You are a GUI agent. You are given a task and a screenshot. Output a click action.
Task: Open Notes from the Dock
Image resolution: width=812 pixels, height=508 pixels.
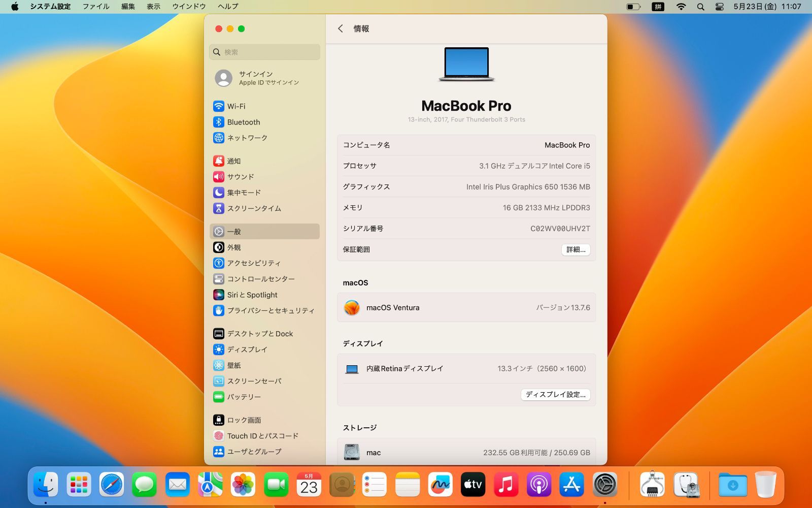[x=408, y=485]
